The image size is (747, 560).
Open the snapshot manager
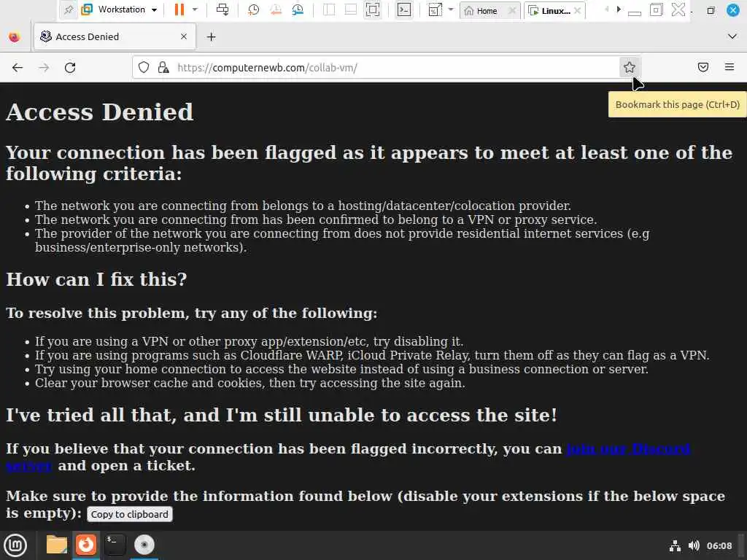pyautogui.click(x=298, y=9)
